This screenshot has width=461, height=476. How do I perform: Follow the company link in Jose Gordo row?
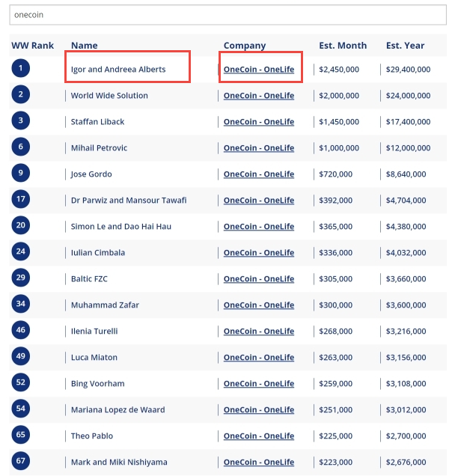click(259, 174)
